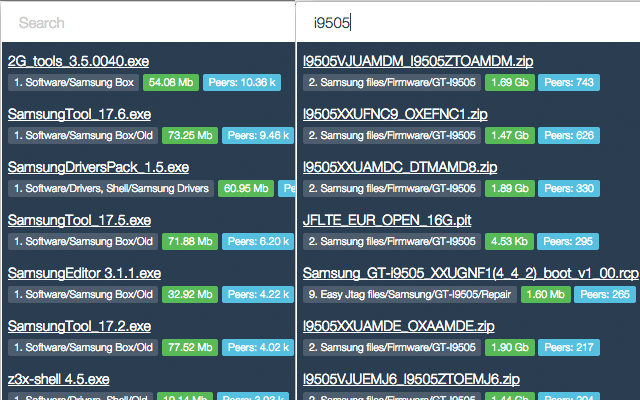Open I9505XXUAMDC_DTMAMD8.zip link
The width and height of the screenshot is (640, 400).
[400, 167]
